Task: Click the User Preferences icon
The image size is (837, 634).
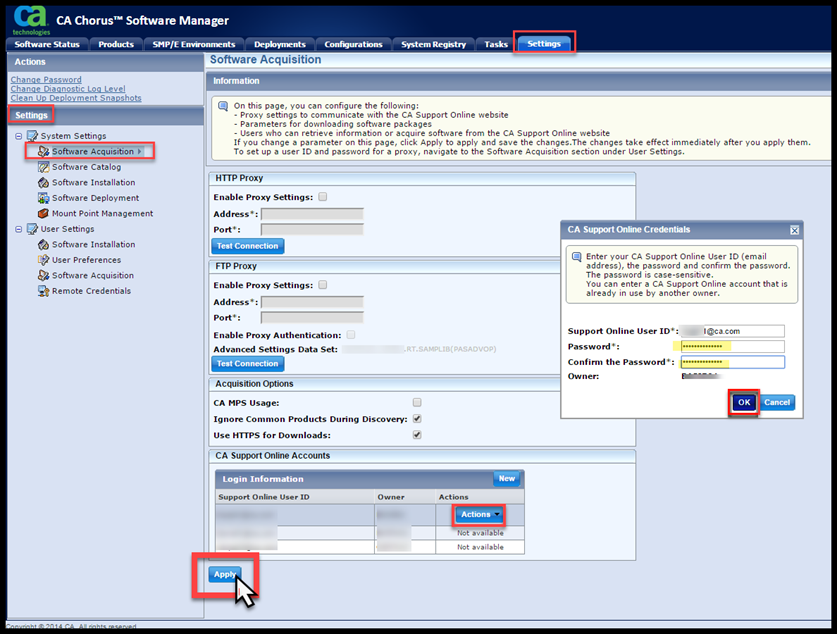Action: [43, 260]
